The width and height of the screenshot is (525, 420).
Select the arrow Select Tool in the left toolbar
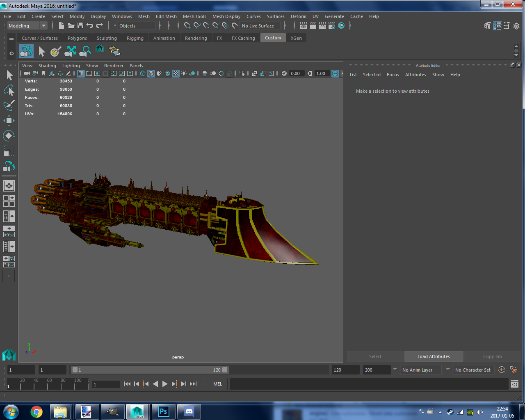(9, 75)
